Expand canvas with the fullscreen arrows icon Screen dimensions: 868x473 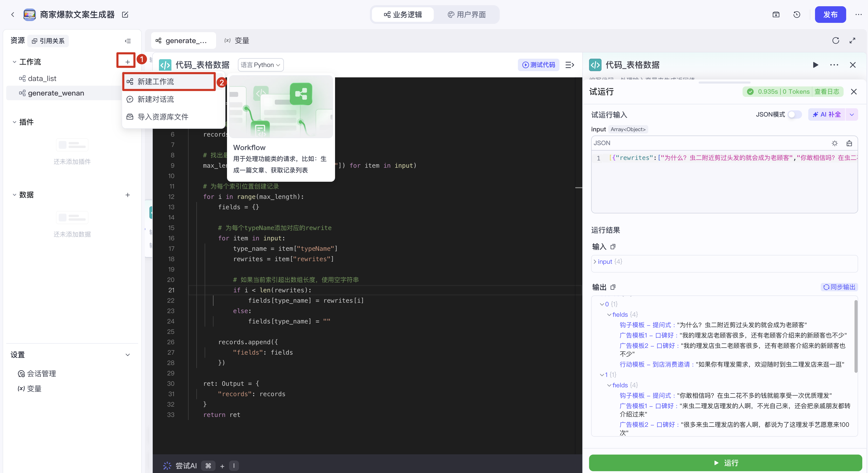click(852, 40)
